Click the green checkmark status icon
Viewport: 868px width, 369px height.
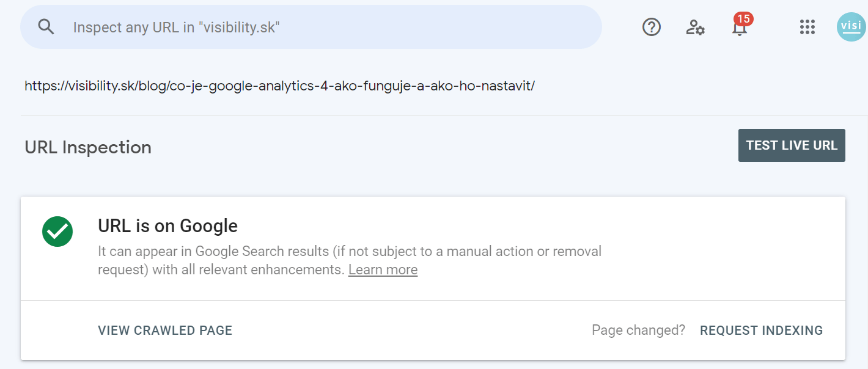tap(57, 231)
